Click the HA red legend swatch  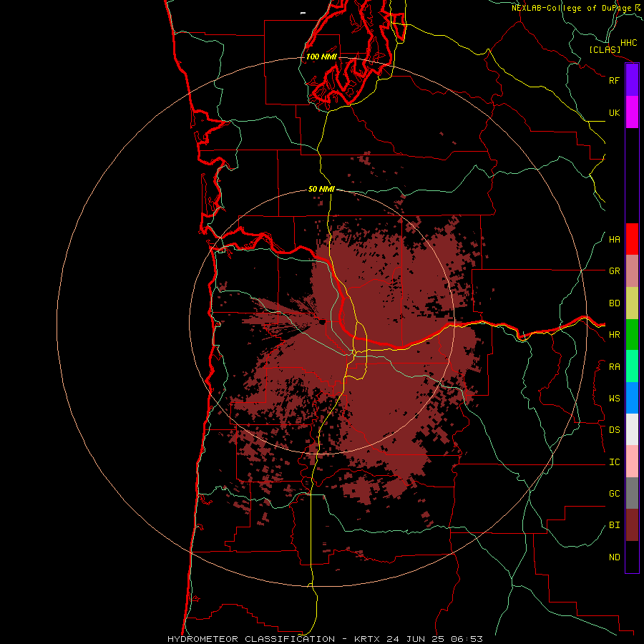tap(632, 239)
